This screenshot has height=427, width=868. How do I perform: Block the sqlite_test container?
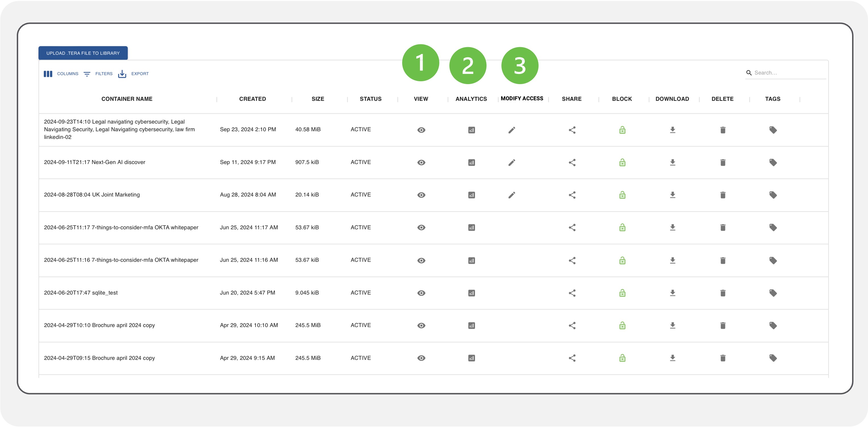pos(622,293)
